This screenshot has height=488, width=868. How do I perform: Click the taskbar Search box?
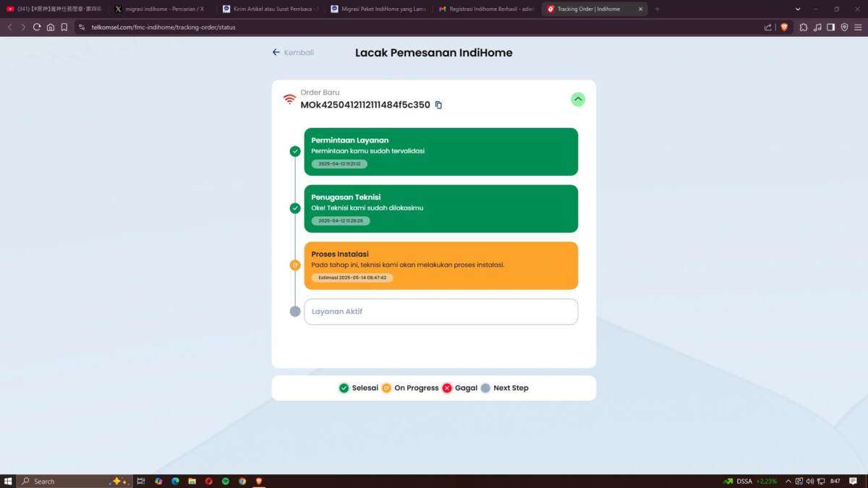pos(75,481)
